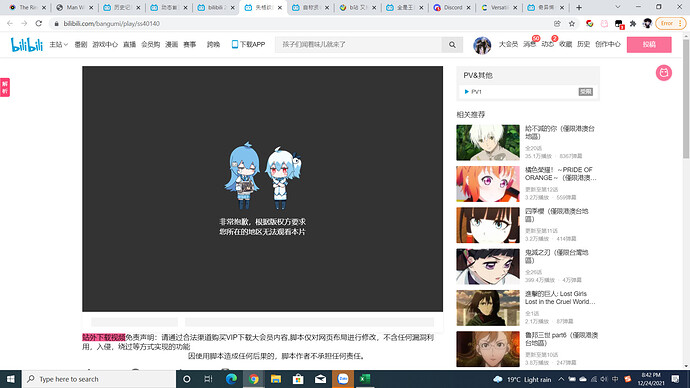Click the bilibili search input field

(358, 44)
